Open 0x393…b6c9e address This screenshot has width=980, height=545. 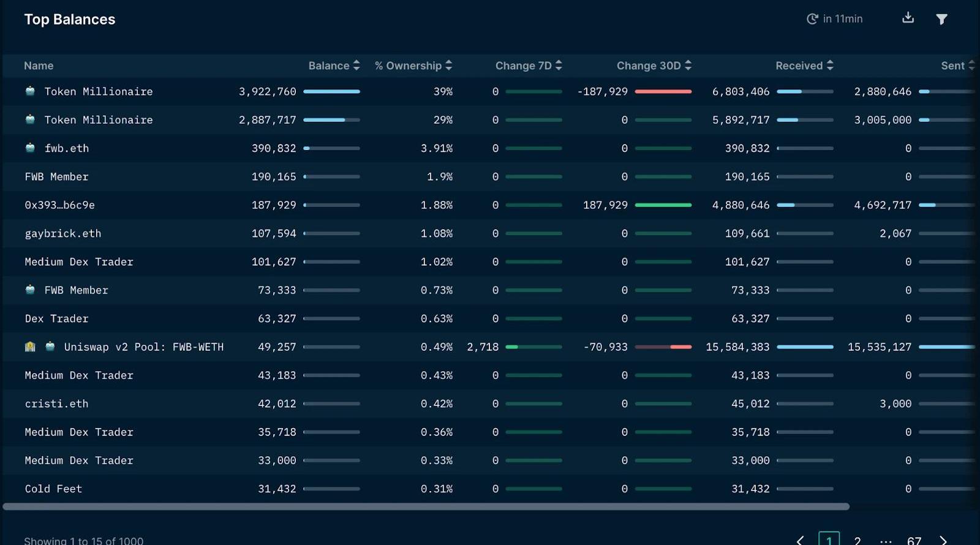(x=59, y=205)
